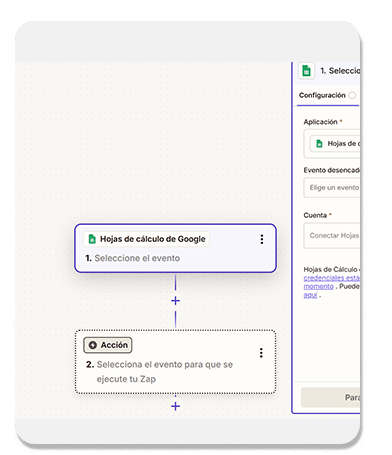Click the panel header '1. Seleccio' title
This screenshot has height=455, width=392.
340,71
